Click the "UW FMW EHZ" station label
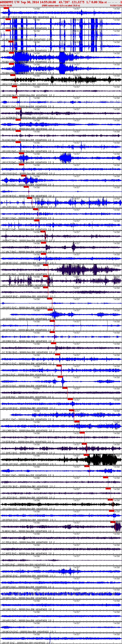 9,341
